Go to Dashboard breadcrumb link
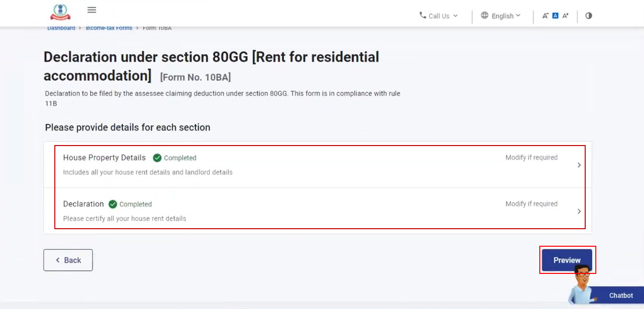The image size is (644, 309). (61, 28)
